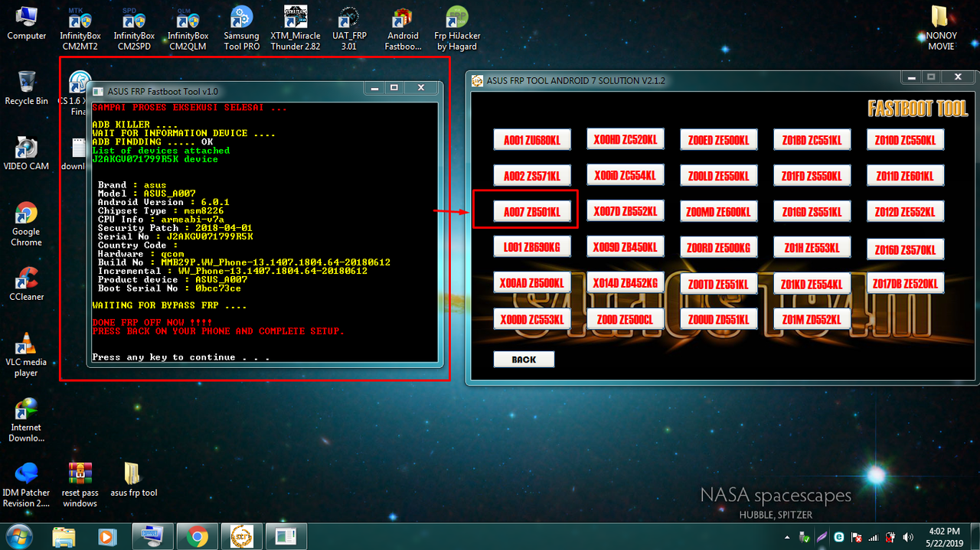The image size is (980, 550).
Task: Open the asus frp tool folder
Action: [x=134, y=479]
